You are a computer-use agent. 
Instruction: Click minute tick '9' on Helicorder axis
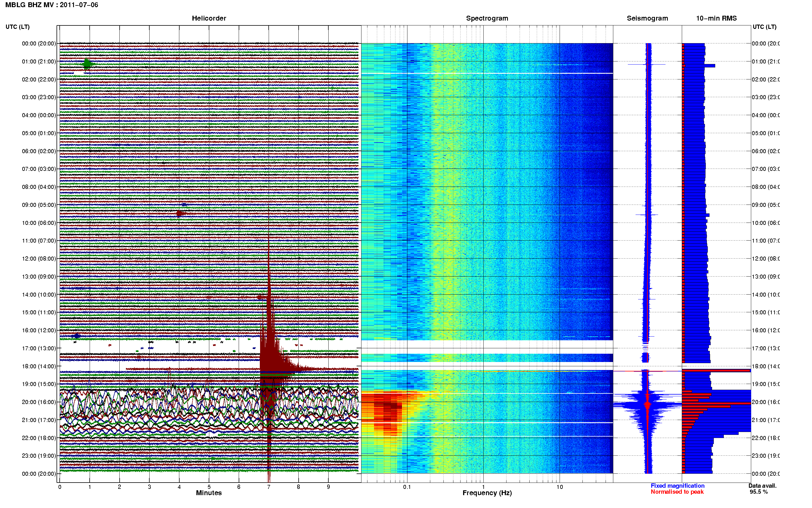coord(328,487)
